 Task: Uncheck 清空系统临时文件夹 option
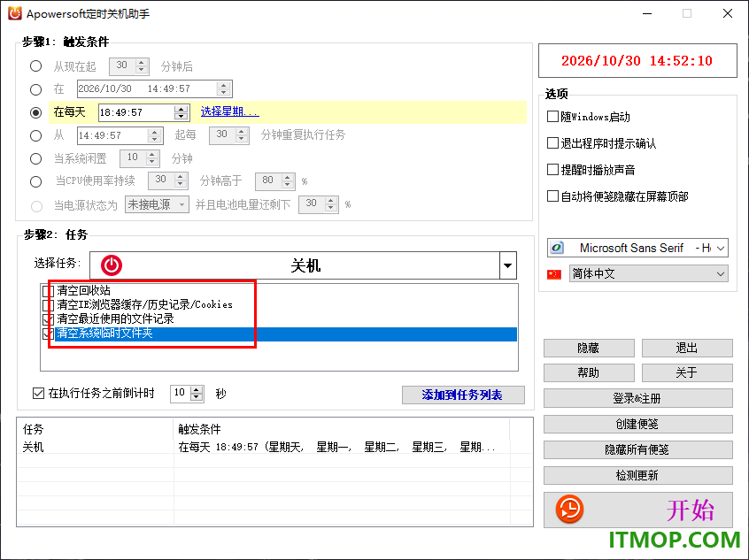pos(48,334)
